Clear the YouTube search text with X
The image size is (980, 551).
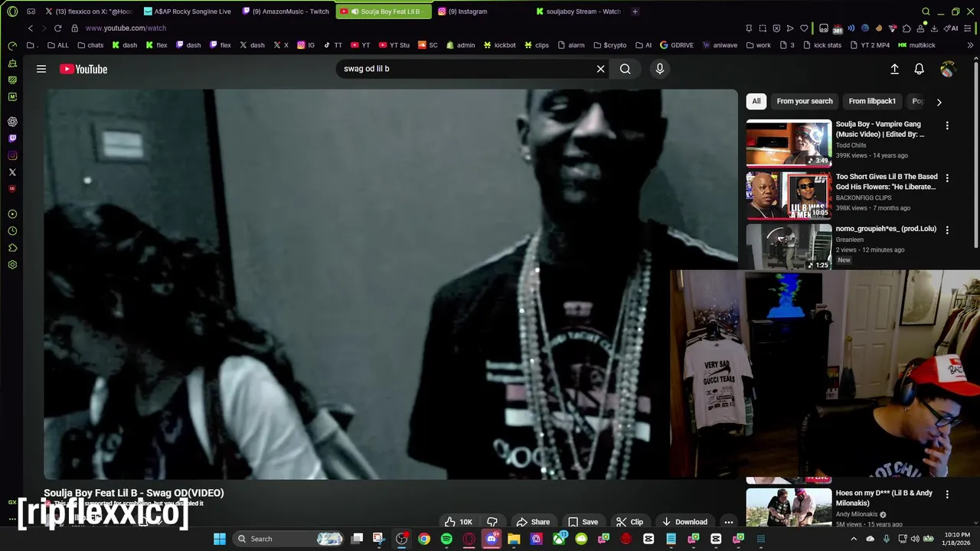(x=601, y=69)
